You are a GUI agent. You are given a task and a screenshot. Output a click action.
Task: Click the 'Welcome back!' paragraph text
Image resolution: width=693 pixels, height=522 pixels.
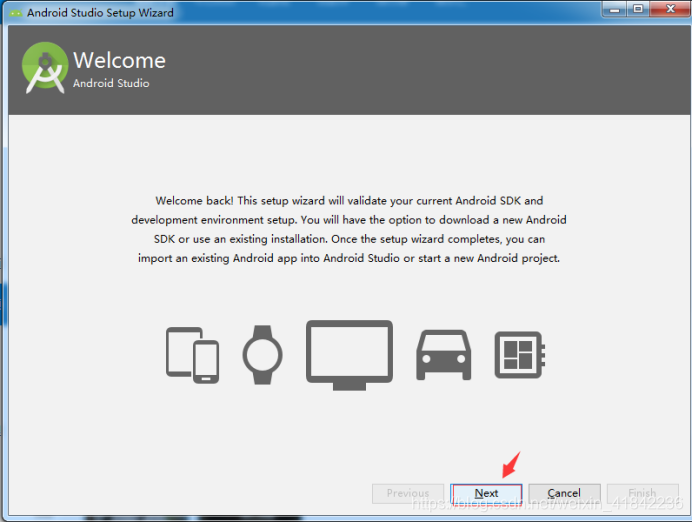[x=349, y=229]
